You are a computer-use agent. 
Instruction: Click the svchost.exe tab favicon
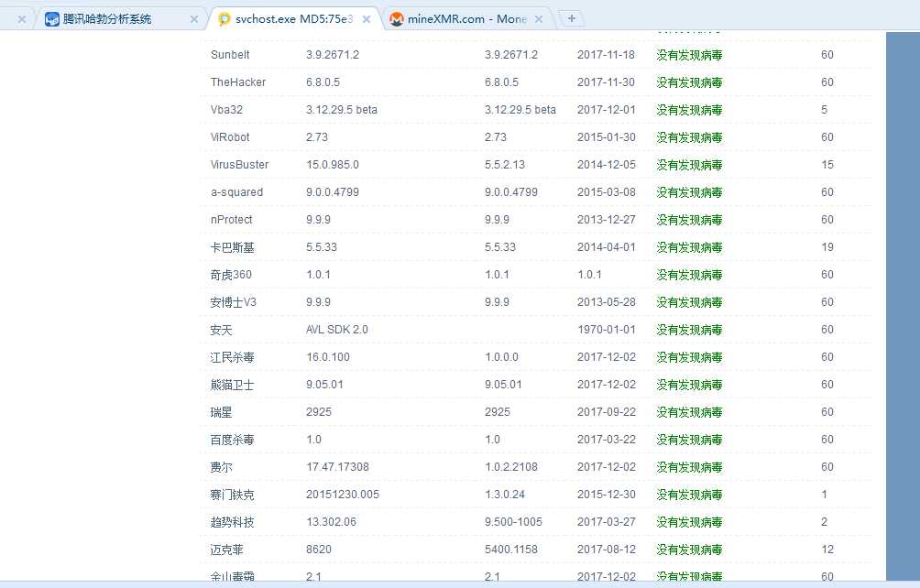tap(225, 19)
